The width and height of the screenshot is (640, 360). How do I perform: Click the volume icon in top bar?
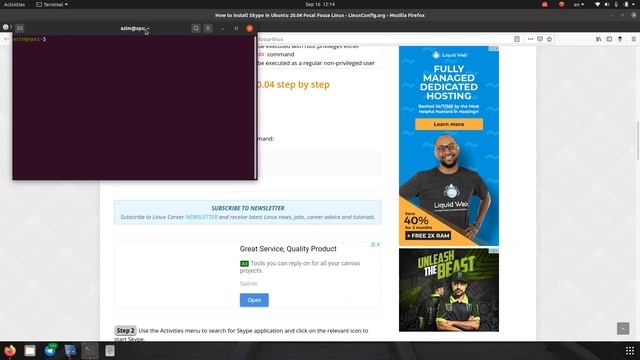tap(607, 4)
